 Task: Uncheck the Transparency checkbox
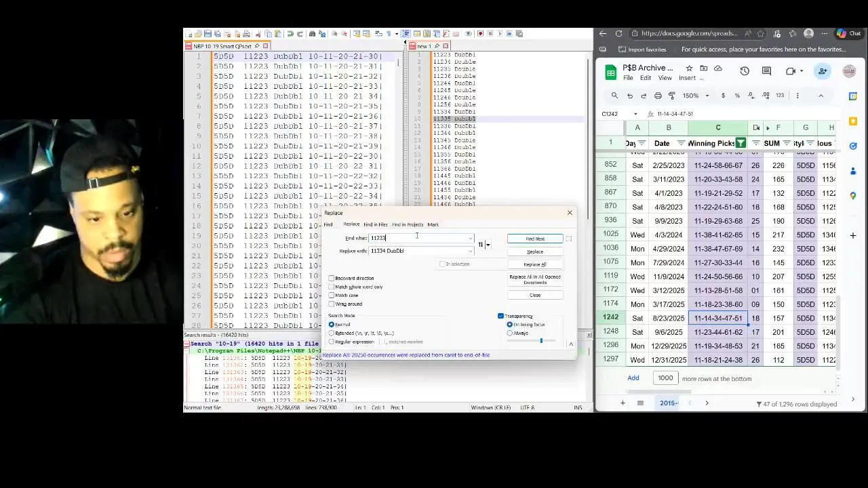pos(500,317)
